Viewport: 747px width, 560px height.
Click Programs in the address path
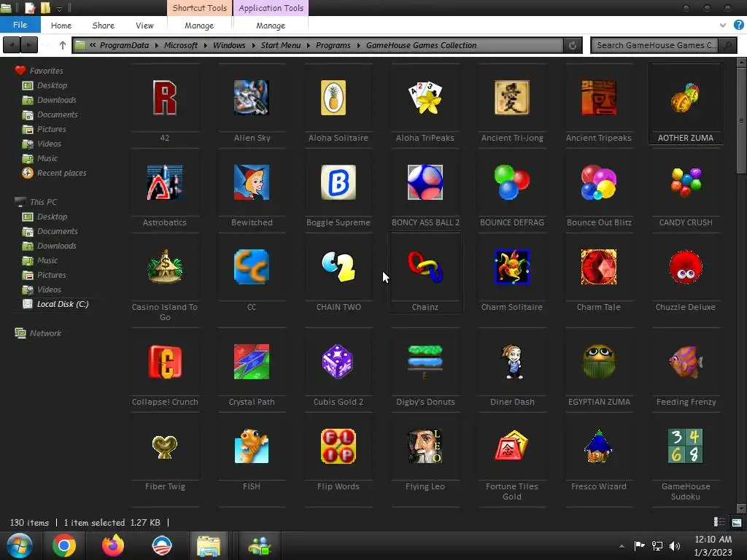point(333,45)
